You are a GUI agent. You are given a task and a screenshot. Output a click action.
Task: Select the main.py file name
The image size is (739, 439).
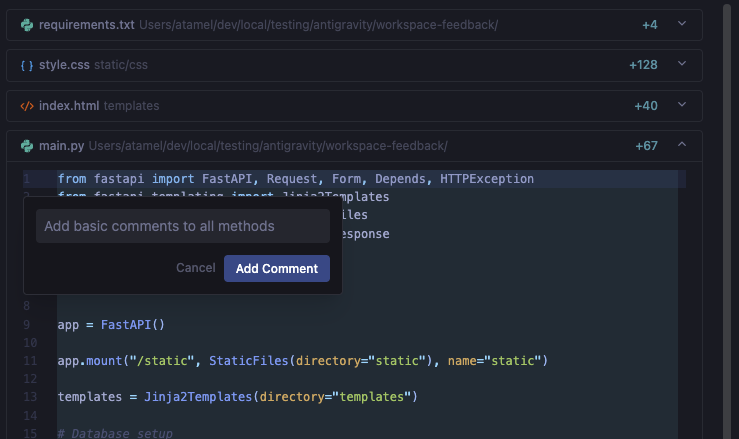[x=61, y=146]
